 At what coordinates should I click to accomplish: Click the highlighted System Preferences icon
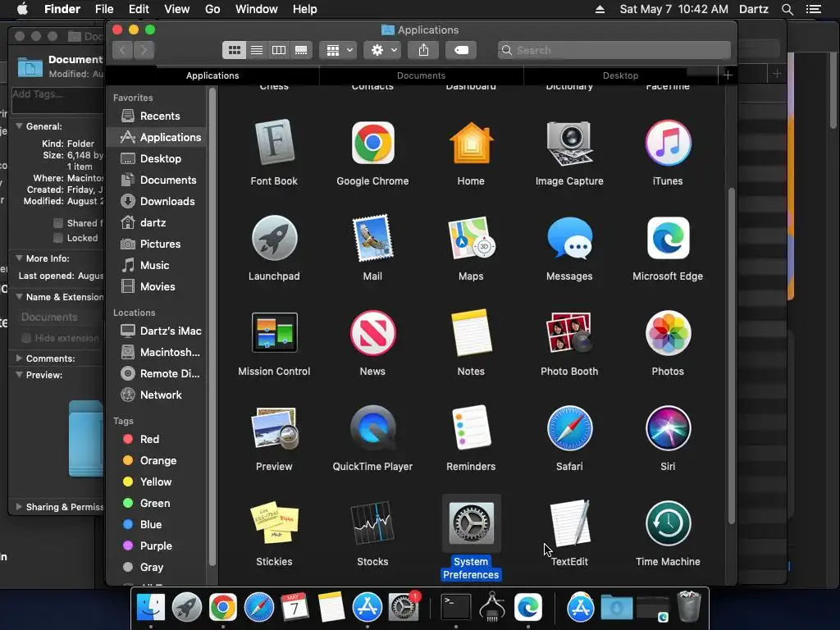[x=471, y=523]
